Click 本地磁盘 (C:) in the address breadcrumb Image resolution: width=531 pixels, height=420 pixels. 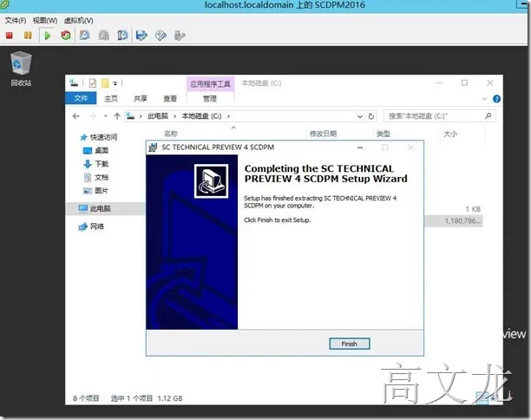[202, 116]
